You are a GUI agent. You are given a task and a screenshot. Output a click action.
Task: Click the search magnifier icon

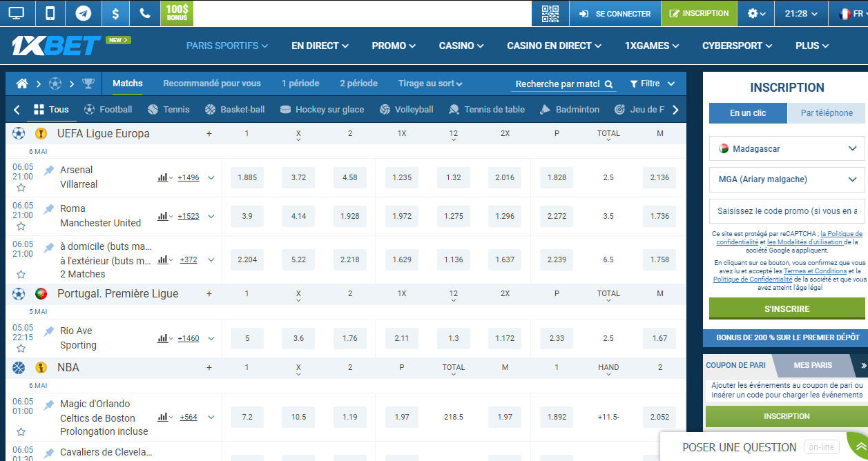pos(609,84)
